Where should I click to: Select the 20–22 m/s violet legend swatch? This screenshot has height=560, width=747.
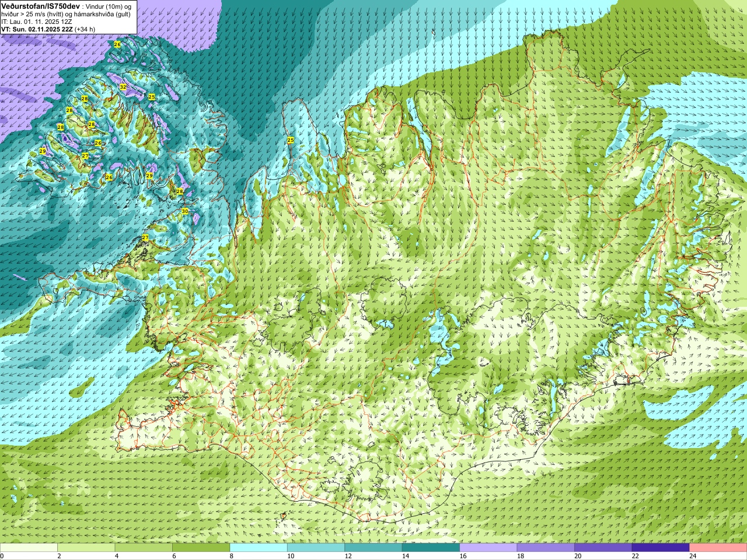[603, 548]
